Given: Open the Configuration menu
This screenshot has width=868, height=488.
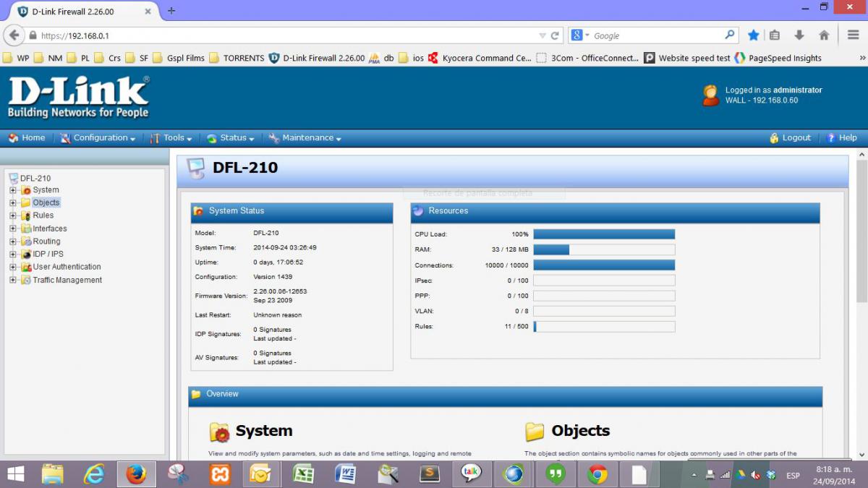Looking at the screenshot, I should (98, 137).
